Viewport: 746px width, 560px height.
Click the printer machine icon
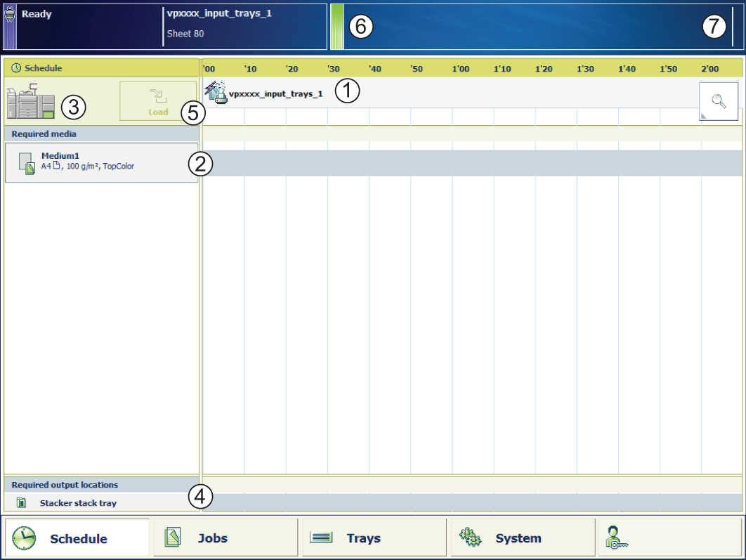(30, 102)
